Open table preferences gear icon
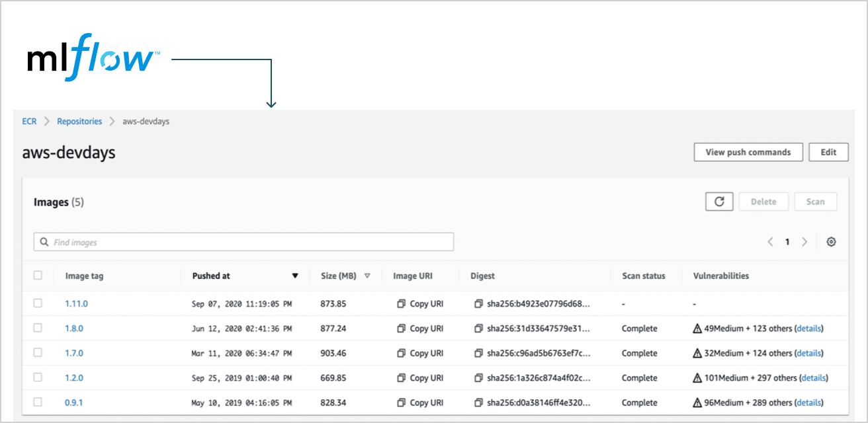 [831, 242]
